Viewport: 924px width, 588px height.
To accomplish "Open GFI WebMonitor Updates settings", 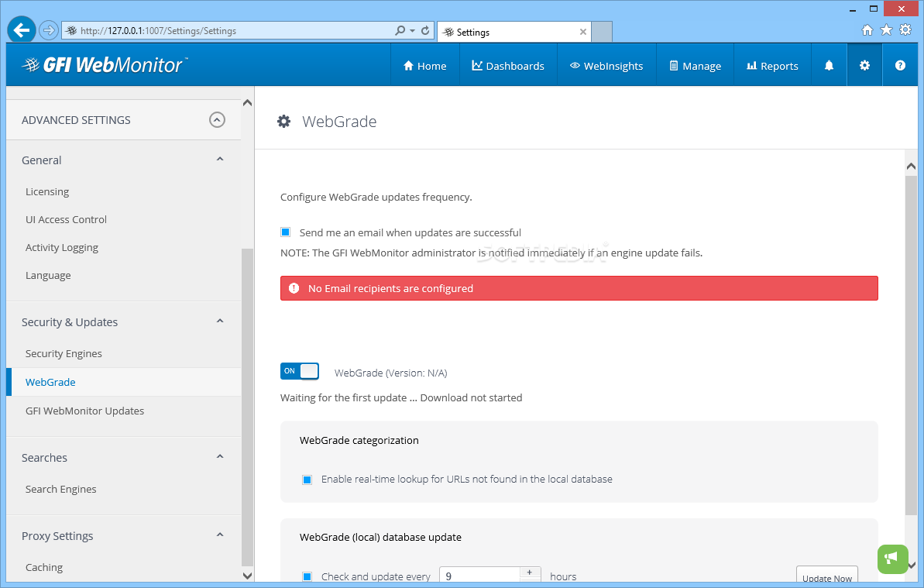I will coord(85,411).
